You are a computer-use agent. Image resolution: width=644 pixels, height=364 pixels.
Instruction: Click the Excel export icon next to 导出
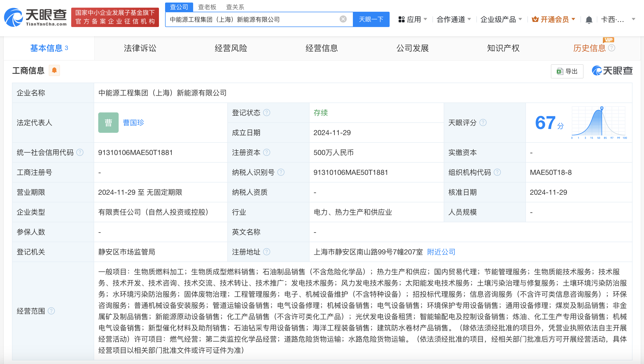click(x=560, y=71)
